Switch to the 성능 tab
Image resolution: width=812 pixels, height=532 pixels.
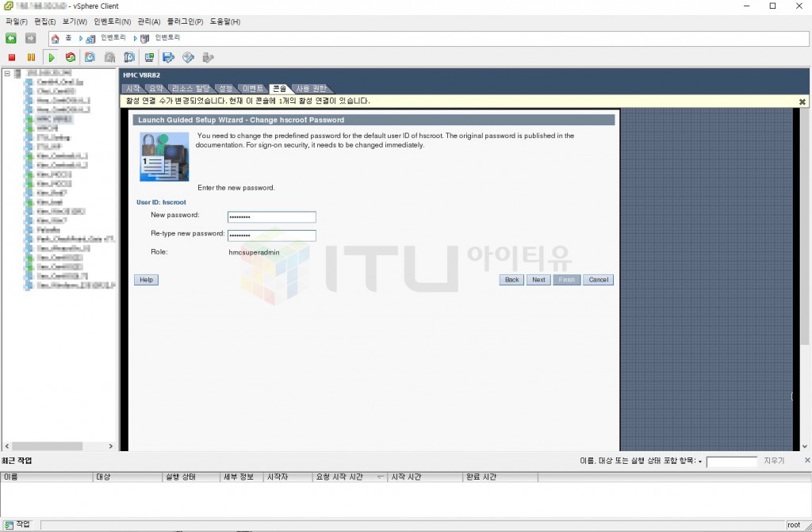(x=225, y=88)
